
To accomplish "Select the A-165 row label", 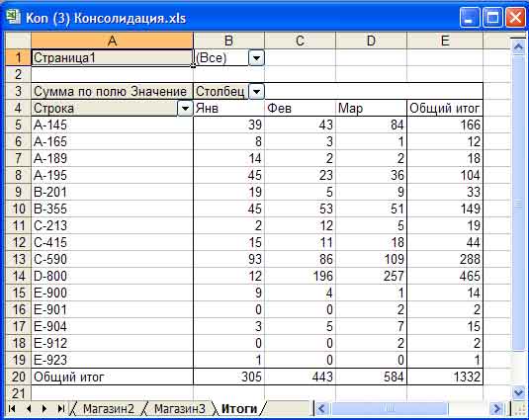I will point(112,141).
